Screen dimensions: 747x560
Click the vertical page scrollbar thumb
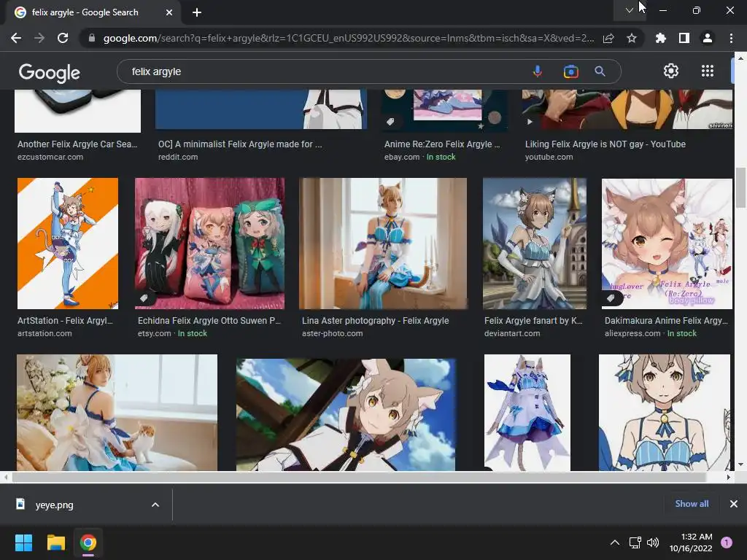[740, 187]
